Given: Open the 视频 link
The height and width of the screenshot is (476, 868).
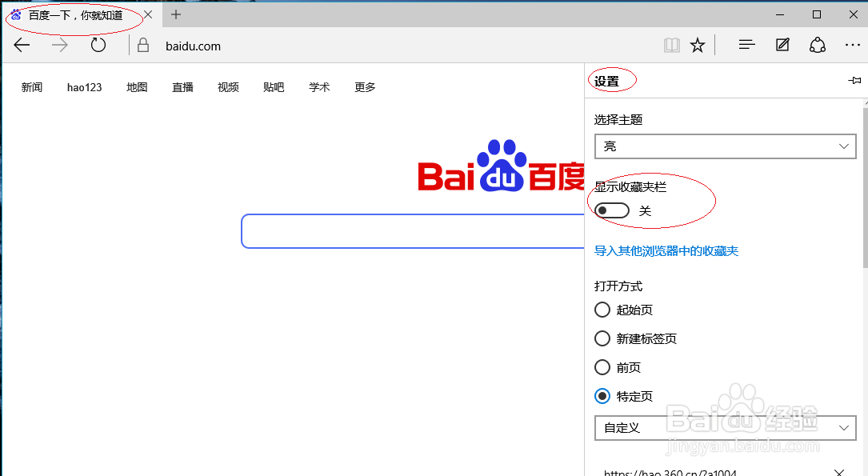Looking at the screenshot, I should pos(228,87).
